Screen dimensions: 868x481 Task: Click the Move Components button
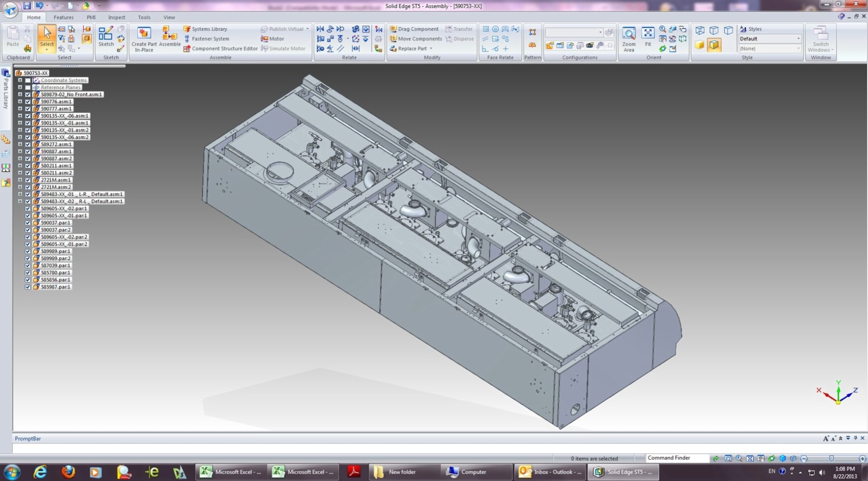coord(420,39)
